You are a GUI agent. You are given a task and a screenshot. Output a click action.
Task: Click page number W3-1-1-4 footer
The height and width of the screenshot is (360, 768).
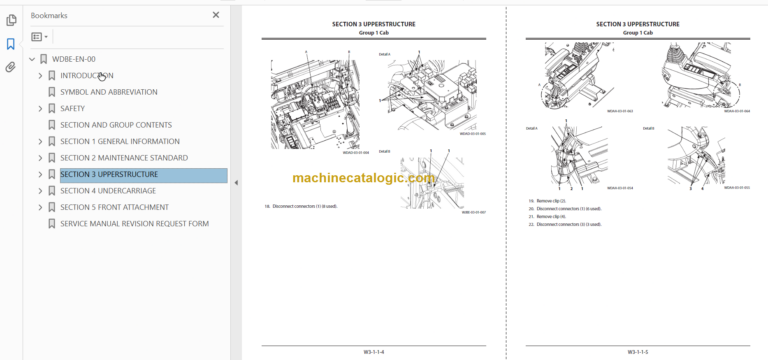(374, 352)
